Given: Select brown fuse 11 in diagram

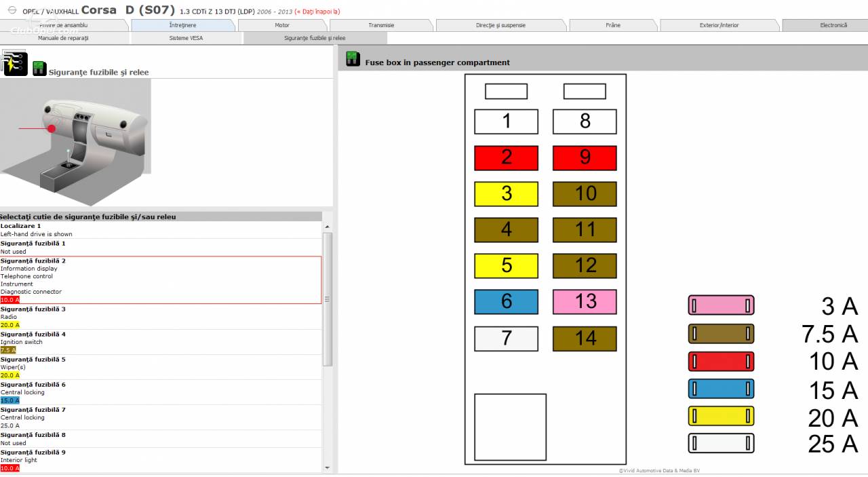Looking at the screenshot, I should (585, 229).
